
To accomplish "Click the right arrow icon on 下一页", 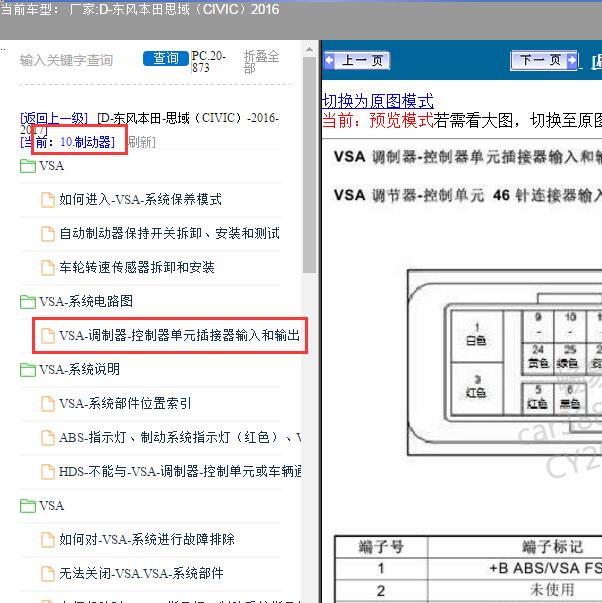I will (x=572, y=60).
